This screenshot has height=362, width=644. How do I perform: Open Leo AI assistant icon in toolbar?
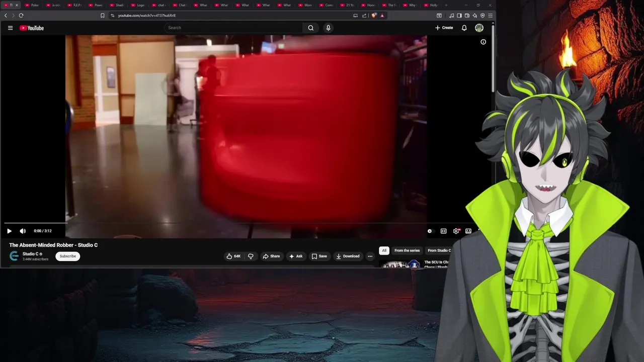point(474,16)
